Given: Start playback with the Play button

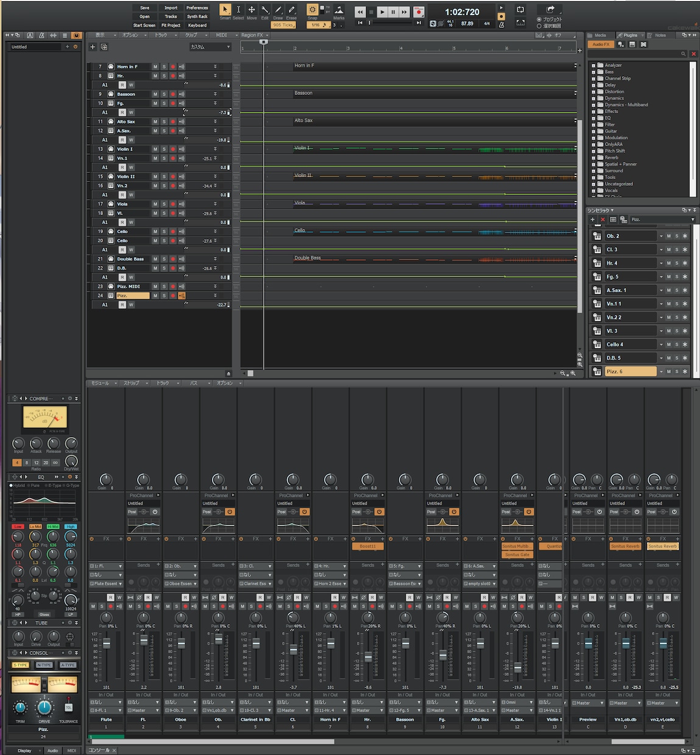Looking at the screenshot, I should pos(382,12).
